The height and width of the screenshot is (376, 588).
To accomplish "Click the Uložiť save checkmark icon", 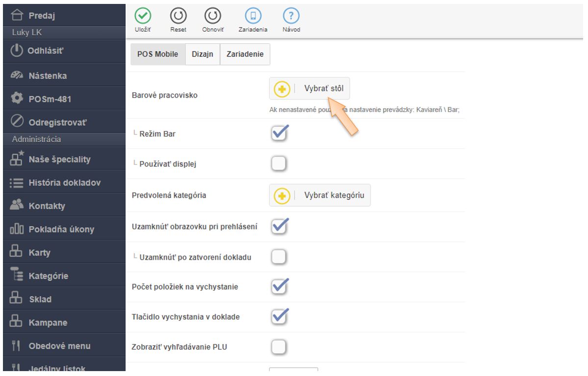I will (143, 16).
